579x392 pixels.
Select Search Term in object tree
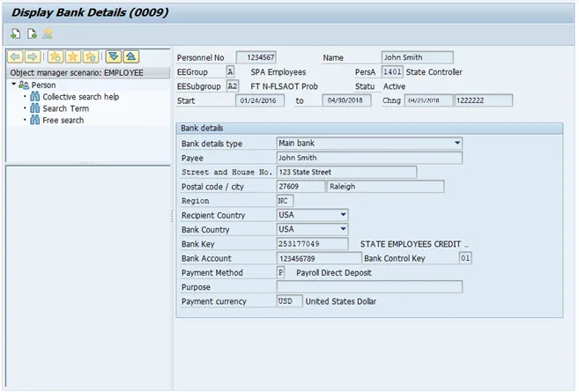tap(65, 108)
